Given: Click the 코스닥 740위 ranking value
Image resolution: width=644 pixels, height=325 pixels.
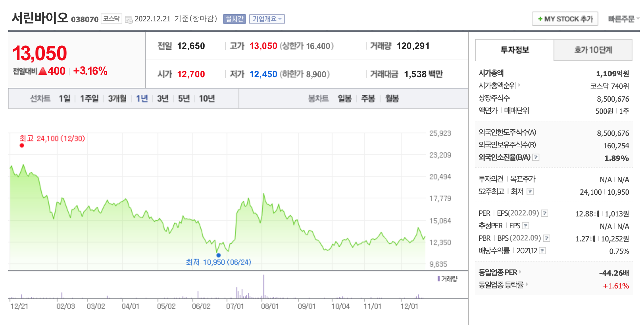Looking at the screenshot, I should 609,86.
